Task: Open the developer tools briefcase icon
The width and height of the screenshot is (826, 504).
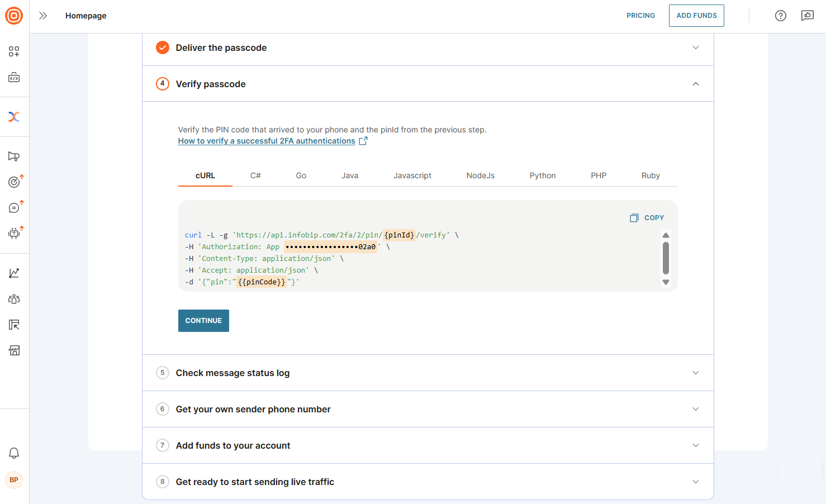Action: pyautogui.click(x=14, y=78)
